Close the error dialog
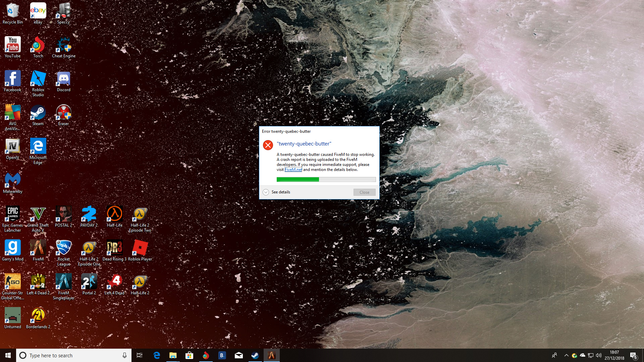This screenshot has width=644, height=362. click(364, 192)
